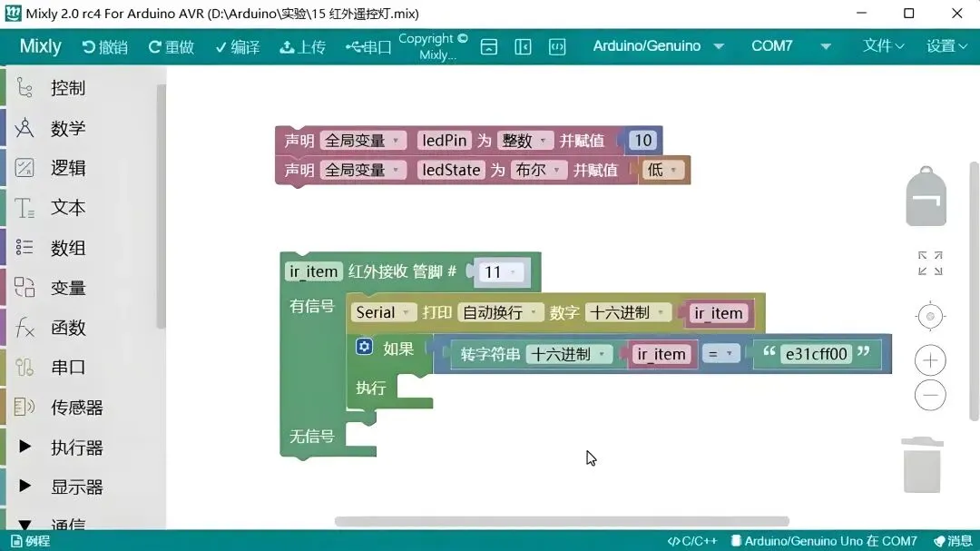Open the 文件 menu
Screen dimensions: 980x551
pyautogui.click(x=883, y=46)
